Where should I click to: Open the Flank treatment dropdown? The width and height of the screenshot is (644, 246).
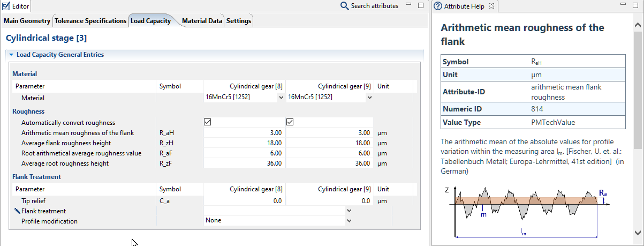tap(349, 211)
